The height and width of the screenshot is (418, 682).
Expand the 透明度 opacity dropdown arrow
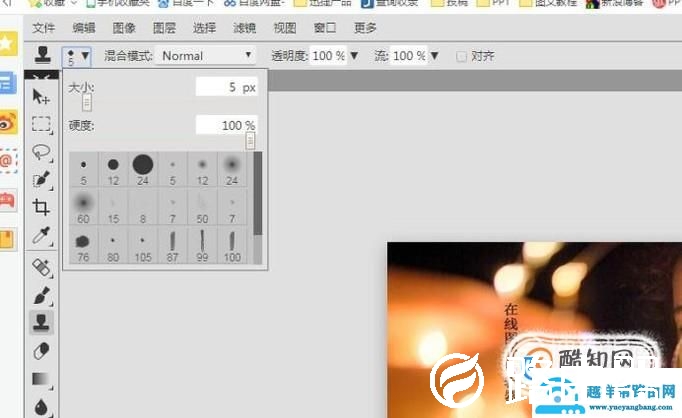pyautogui.click(x=353, y=56)
